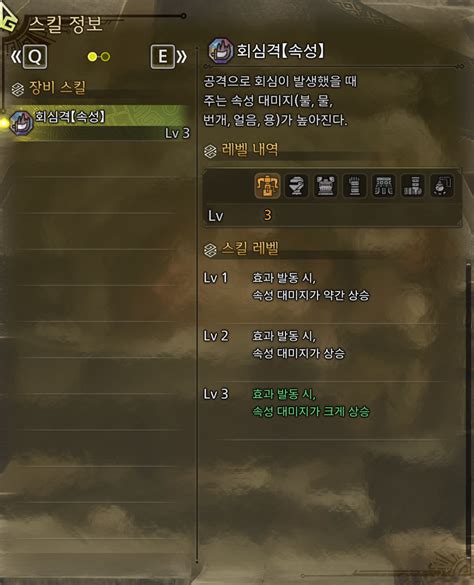Go to next page with E key button
Viewport: 474px width, 585px height.
[x=163, y=57]
